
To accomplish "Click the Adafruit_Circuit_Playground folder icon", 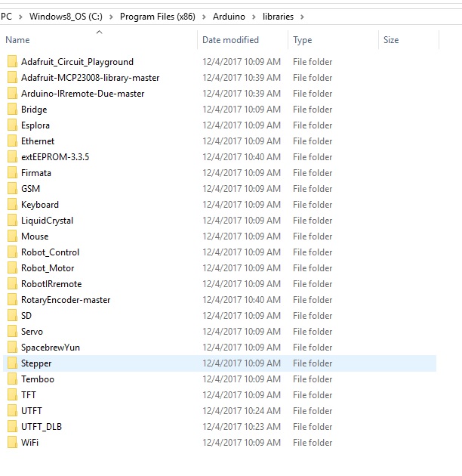I will [12, 62].
